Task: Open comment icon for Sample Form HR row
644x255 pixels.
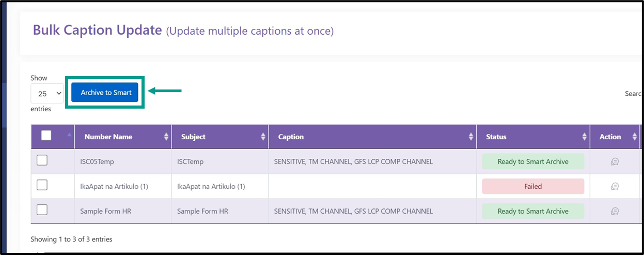Action: 615,211
